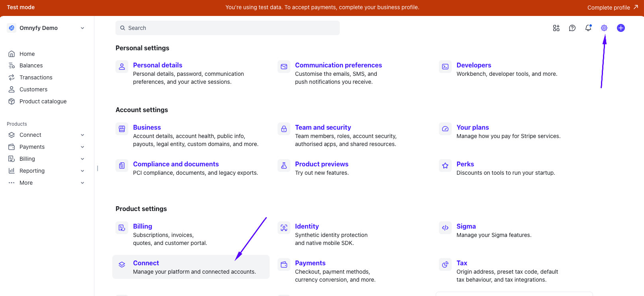Open the Team and security link

click(323, 127)
